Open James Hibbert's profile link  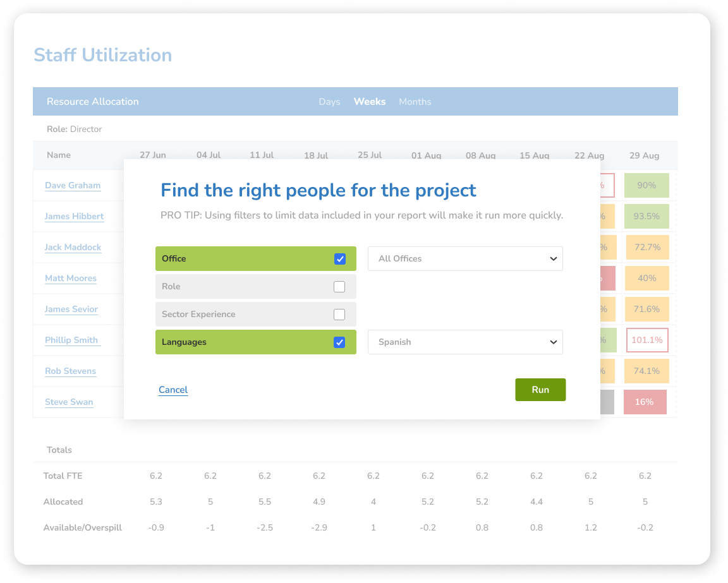click(74, 216)
